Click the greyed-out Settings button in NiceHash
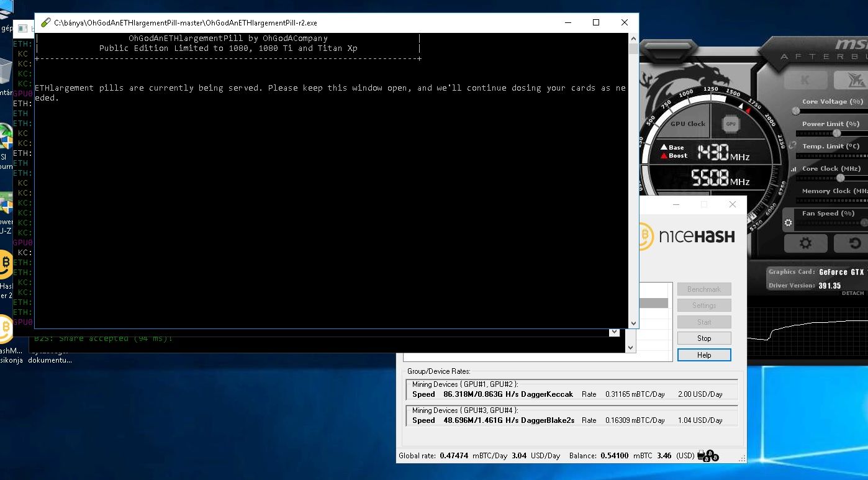The image size is (868, 480). [x=704, y=306]
